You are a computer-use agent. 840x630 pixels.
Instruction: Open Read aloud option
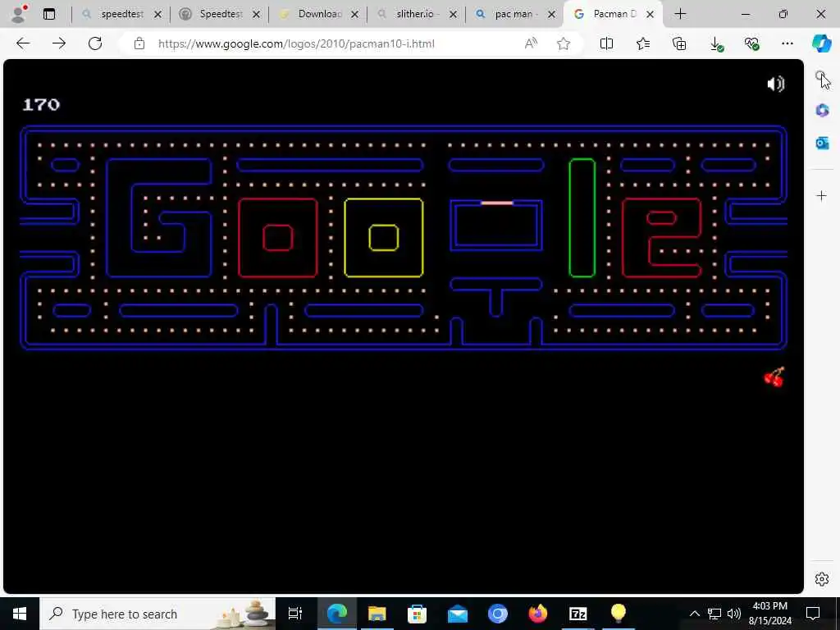click(x=531, y=43)
